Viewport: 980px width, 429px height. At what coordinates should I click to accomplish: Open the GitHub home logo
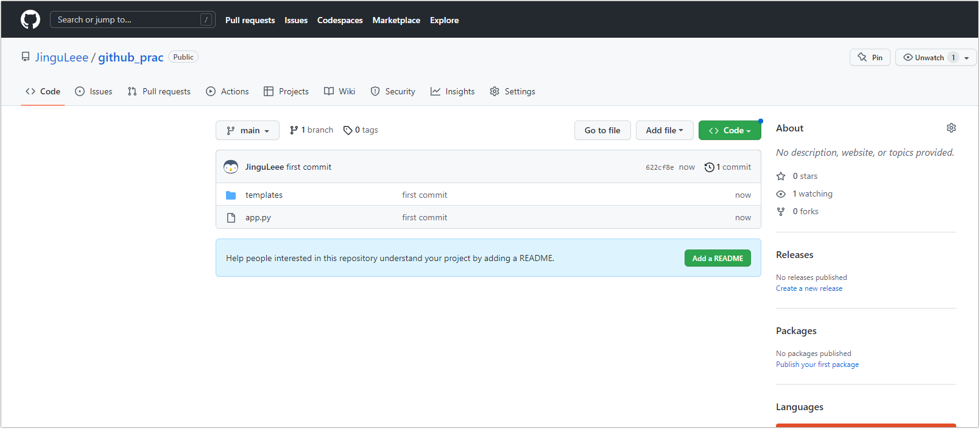[30, 19]
